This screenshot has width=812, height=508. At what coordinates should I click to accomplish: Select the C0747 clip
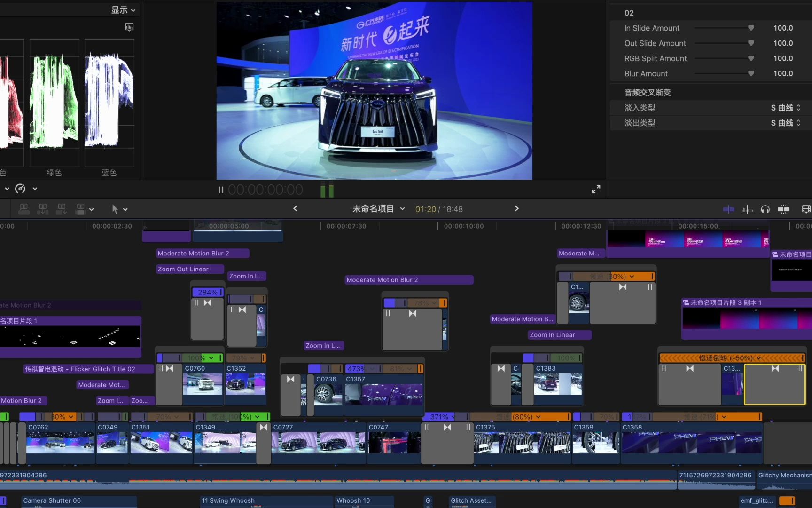click(x=393, y=443)
